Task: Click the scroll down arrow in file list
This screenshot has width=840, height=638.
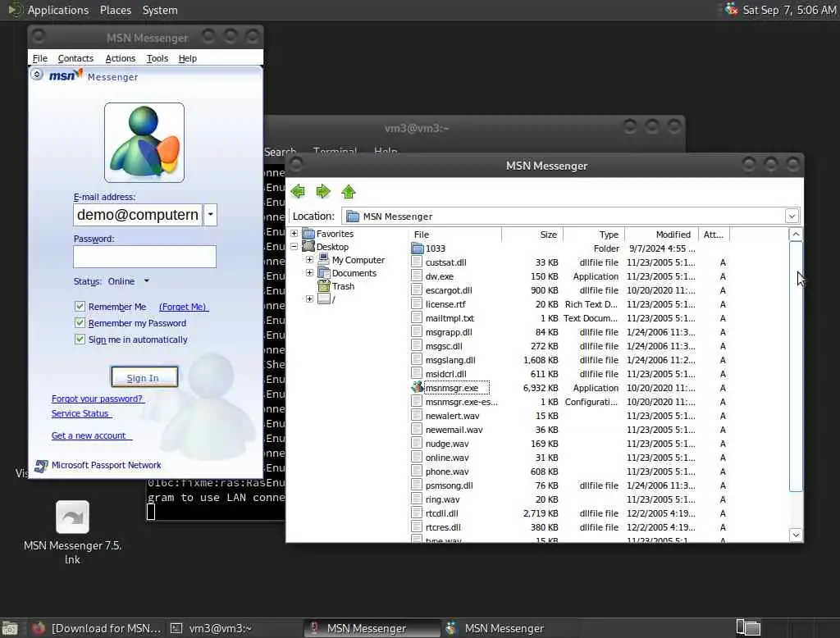Action: [796, 535]
